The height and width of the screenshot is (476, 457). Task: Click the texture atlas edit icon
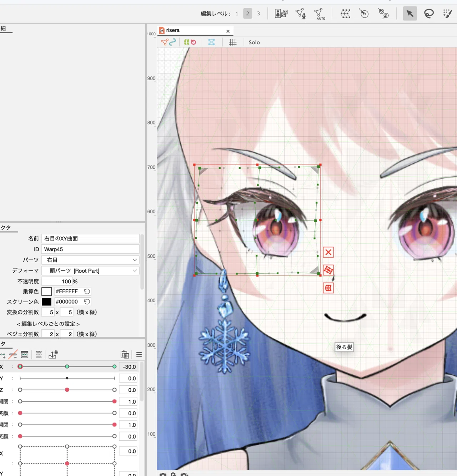click(x=281, y=14)
